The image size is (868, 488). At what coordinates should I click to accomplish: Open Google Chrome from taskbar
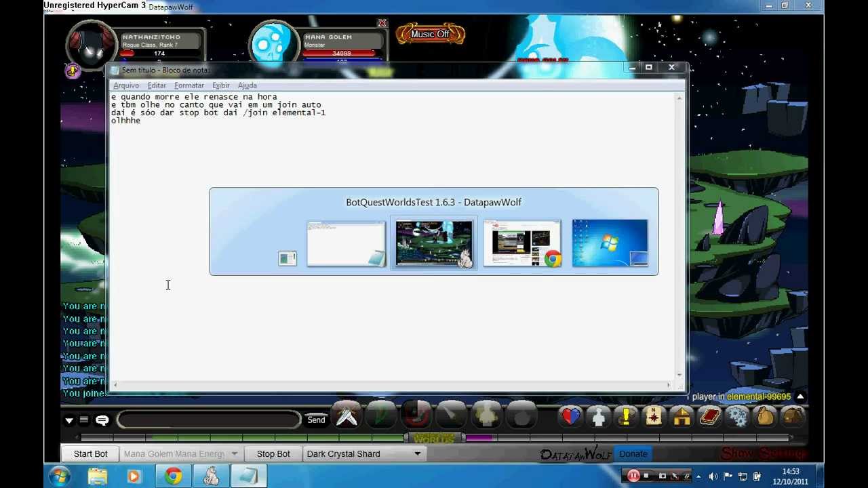point(173,476)
